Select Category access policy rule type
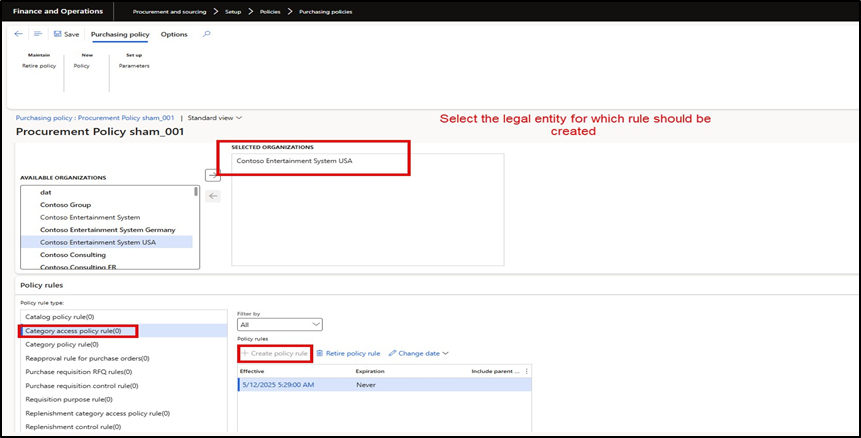 point(79,330)
